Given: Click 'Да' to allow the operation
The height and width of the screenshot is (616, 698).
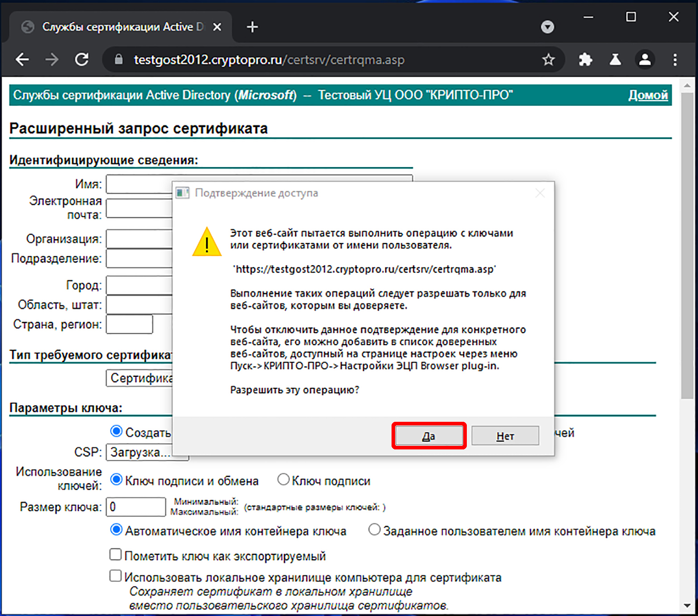Looking at the screenshot, I should pos(429,436).
